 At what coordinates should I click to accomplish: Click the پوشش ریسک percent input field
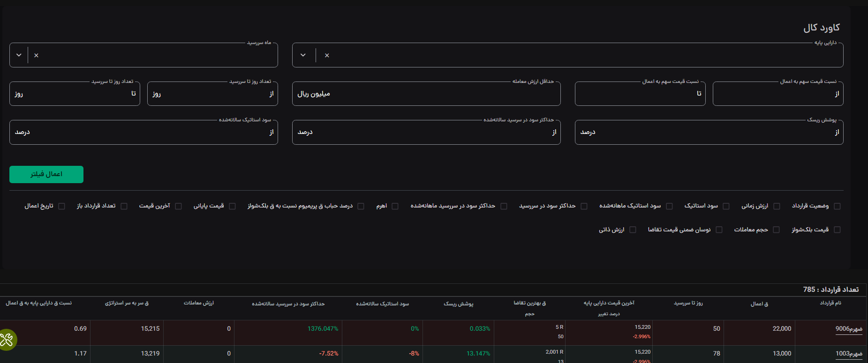[709, 133]
